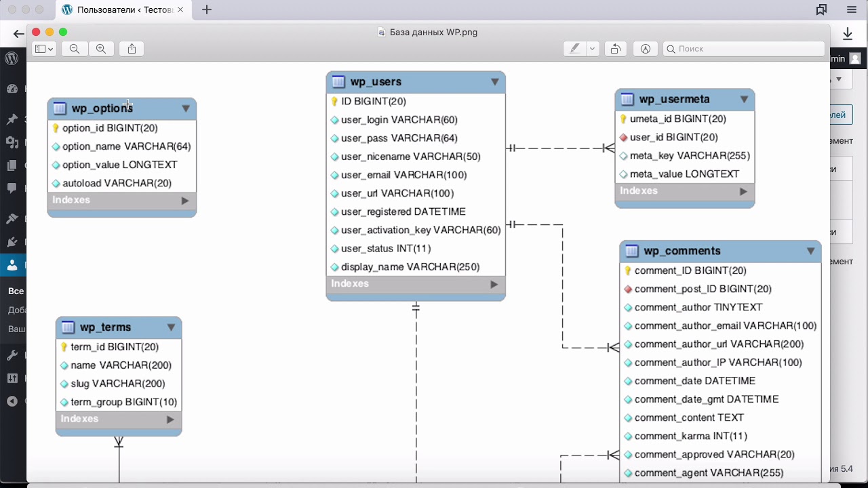The image size is (868, 488).
Task: Click the wp_comments table icon
Action: pos(632,251)
